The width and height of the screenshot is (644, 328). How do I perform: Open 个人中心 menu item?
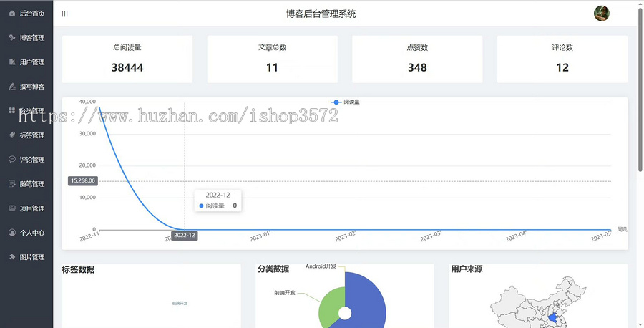[26, 233]
